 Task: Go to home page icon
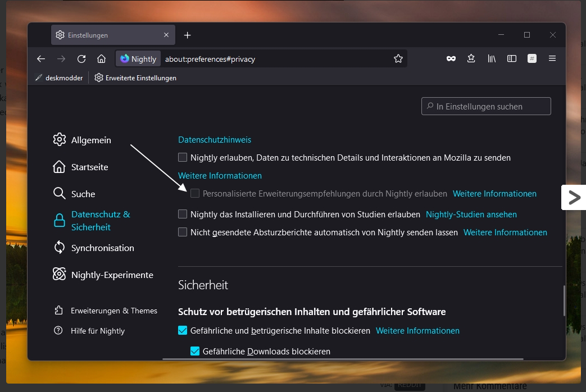pyautogui.click(x=101, y=59)
